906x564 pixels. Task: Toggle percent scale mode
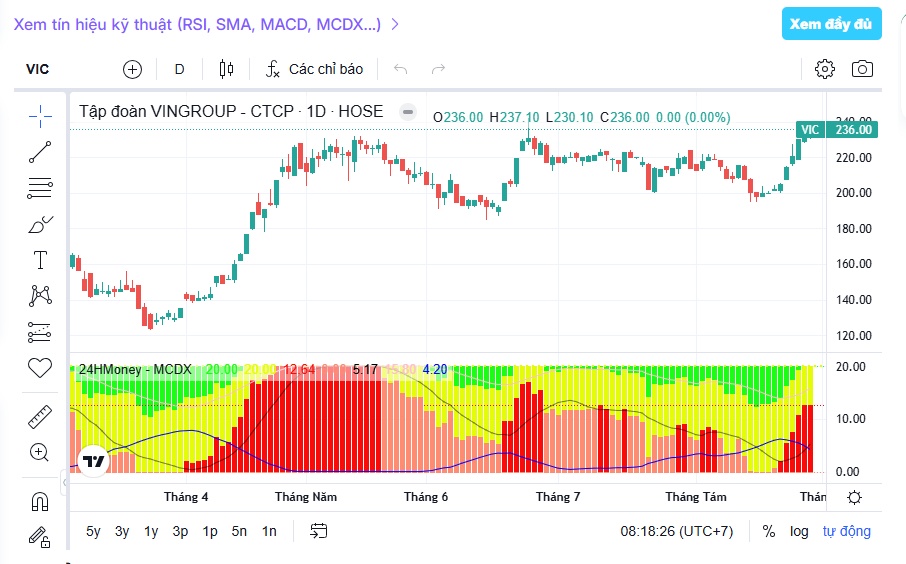pos(768,531)
